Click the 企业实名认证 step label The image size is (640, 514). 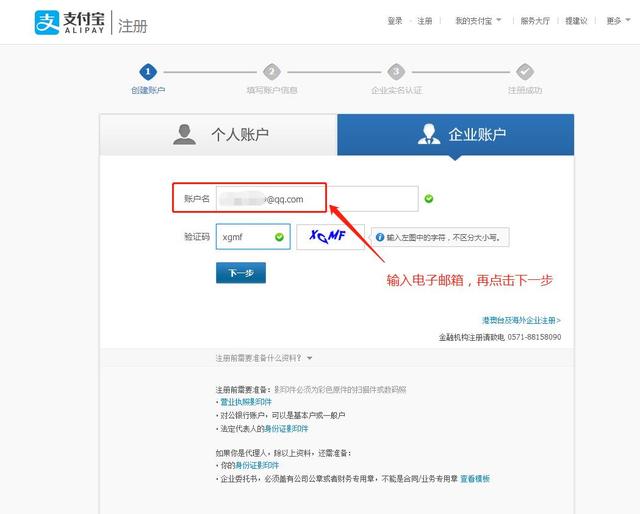(x=396, y=90)
